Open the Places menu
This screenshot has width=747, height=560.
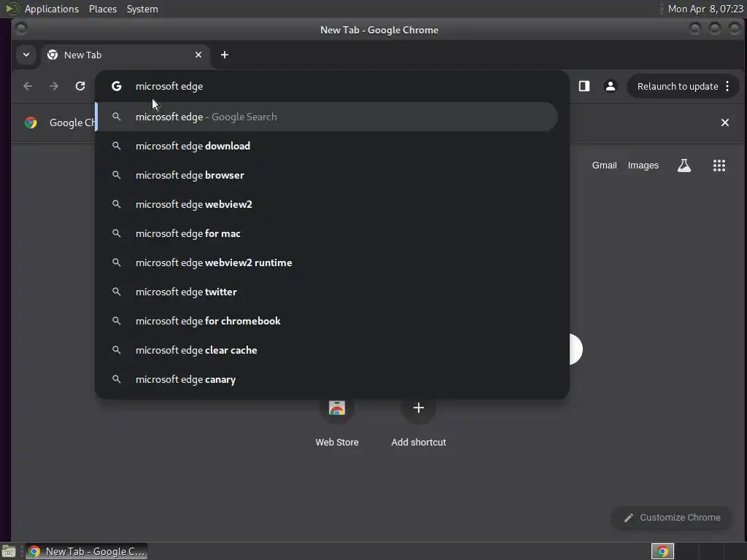click(x=102, y=9)
